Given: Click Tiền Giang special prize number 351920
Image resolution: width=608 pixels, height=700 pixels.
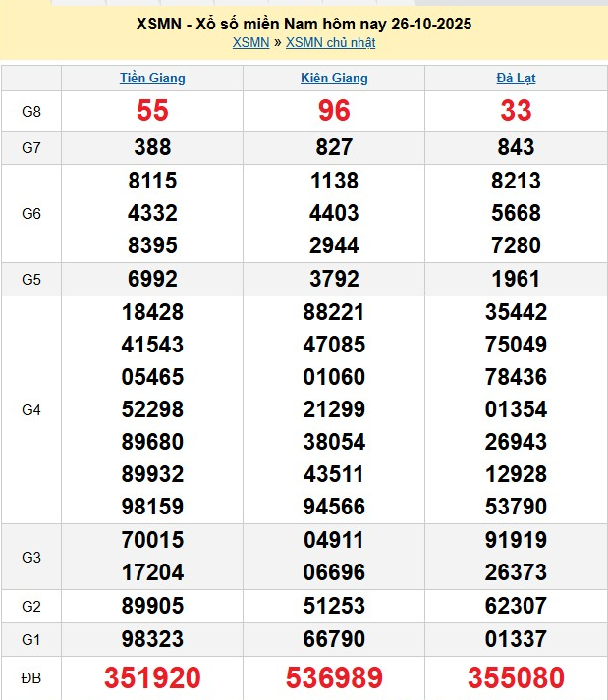Looking at the screenshot, I should click(152, 677).
